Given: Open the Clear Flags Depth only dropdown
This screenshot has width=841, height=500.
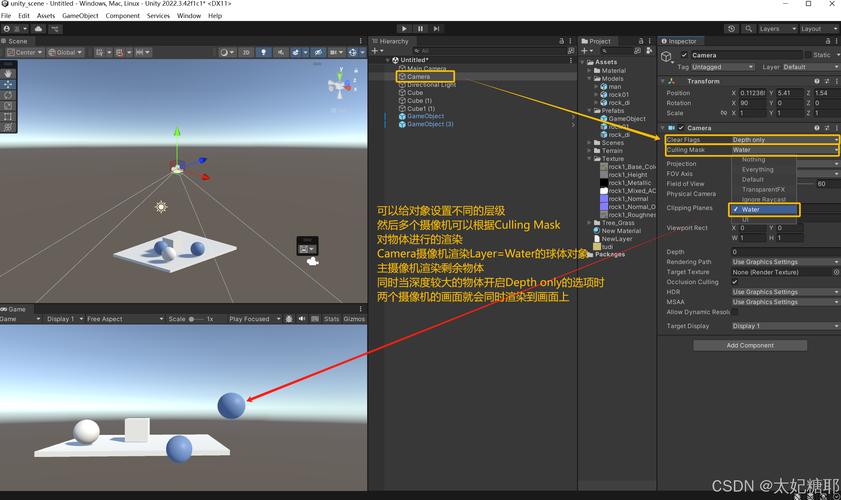Looking at the screenshot, I should coord(785,139).
